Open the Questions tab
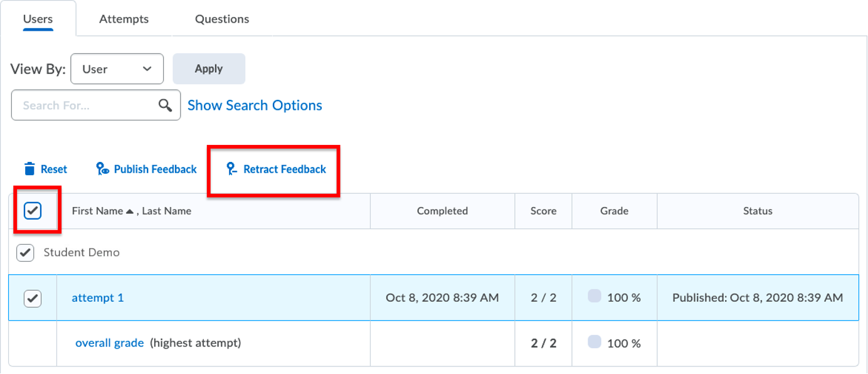The height and width of the screenshot is (374, 868). click(x=222, y=19)
